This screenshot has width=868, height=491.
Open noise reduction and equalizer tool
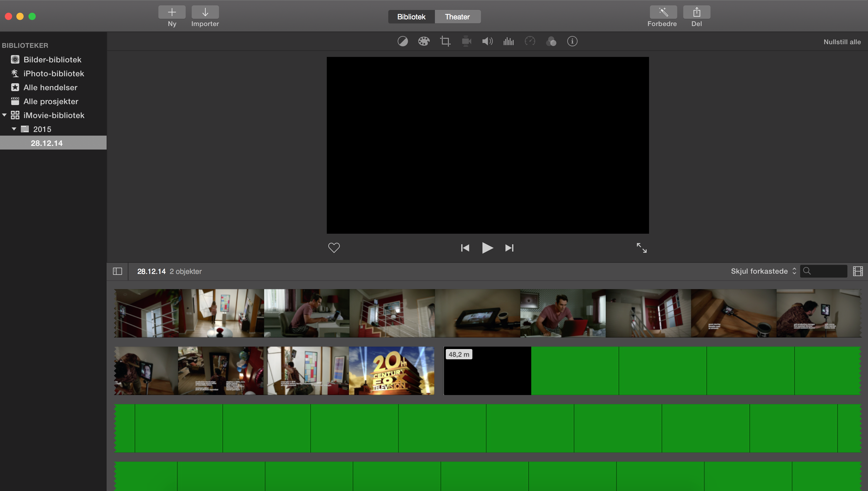click(x=509, y=41)
